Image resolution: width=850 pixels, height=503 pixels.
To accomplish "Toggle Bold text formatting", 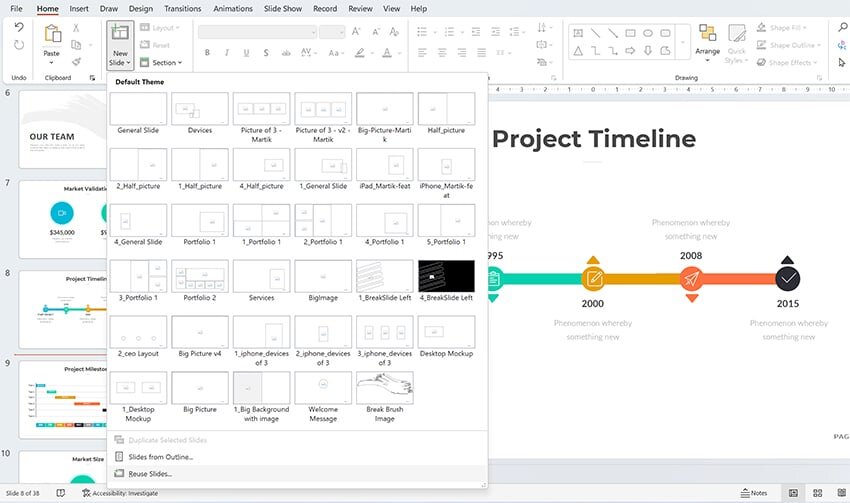I will [205, 51].
